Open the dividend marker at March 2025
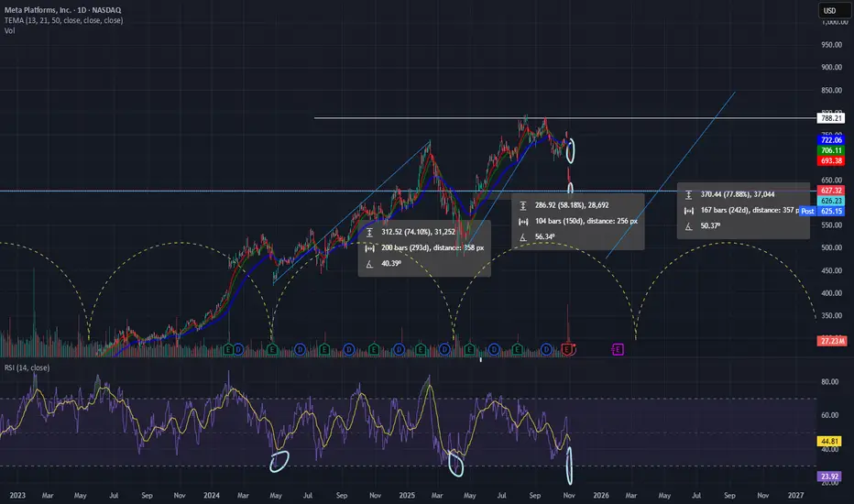 pyautogui.click(x=444, y=349)
